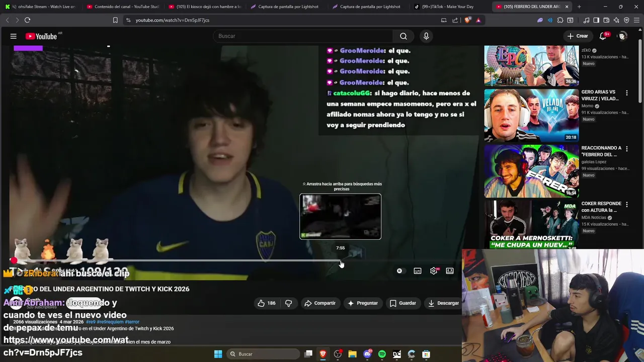Click the YouTube search magnifier button
This screenshot has height=362, width=644.
point(404,36)
